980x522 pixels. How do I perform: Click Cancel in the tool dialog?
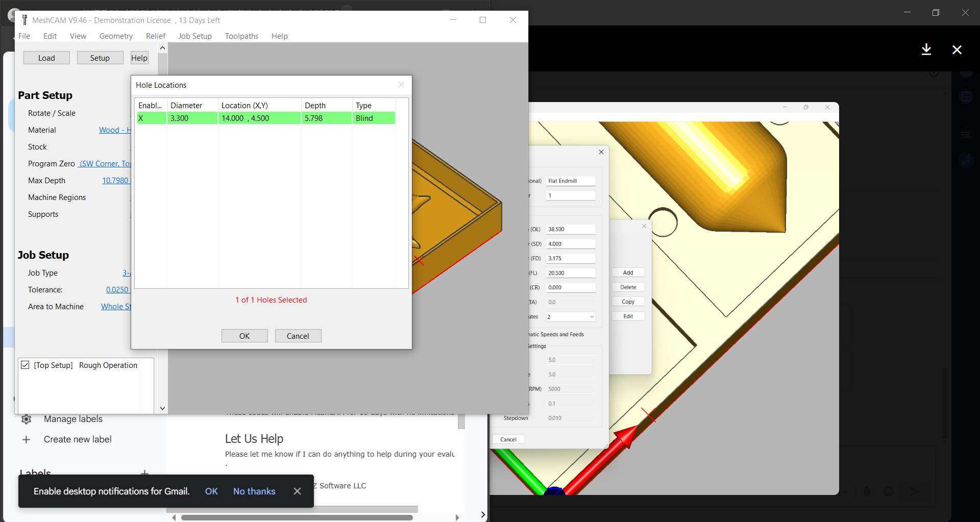(x=508, y=439)
